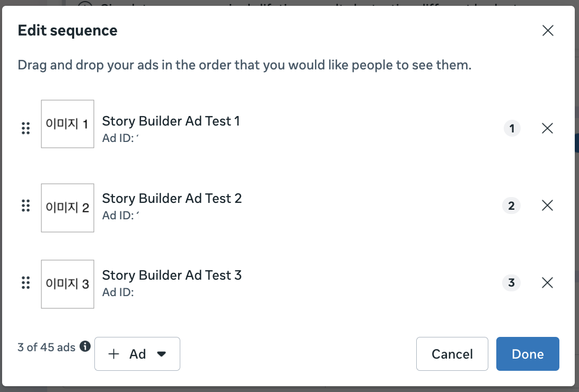The image size is (579, 392).
Task: Click the Story Builder Ad Test 3 title
Action: [x=172, y=275]
